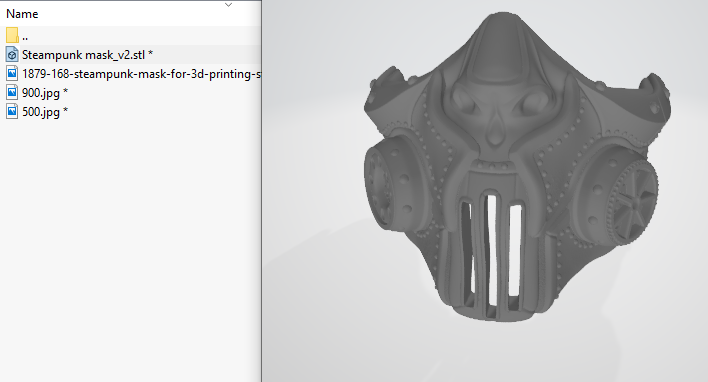Select the file 900.jpg
The width and height of the screenshot is (708, 382).
coord(45,93)
